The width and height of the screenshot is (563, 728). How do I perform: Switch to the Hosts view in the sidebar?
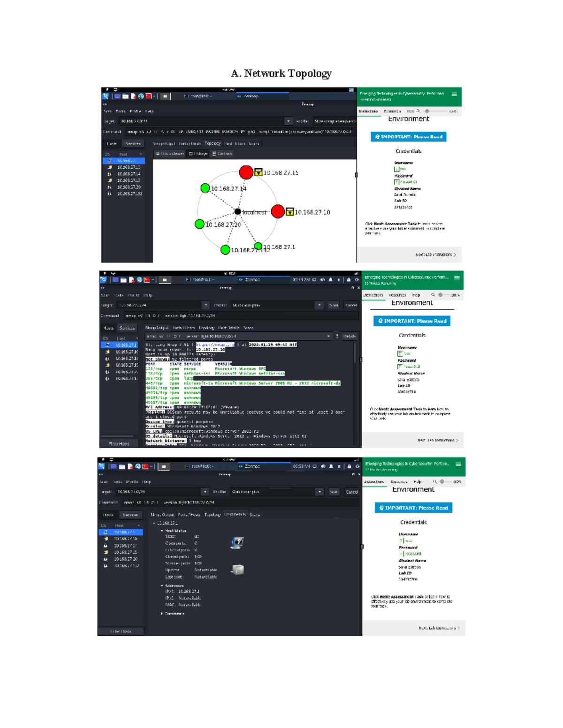[x=108, y=514]
